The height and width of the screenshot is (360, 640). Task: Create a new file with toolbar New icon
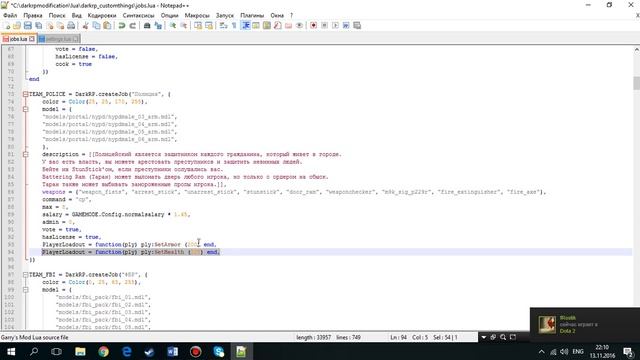[x=7, y=26]
